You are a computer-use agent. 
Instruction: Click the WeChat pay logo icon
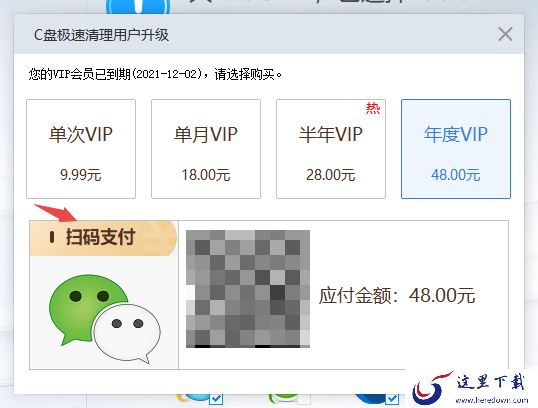click(104, 318)
